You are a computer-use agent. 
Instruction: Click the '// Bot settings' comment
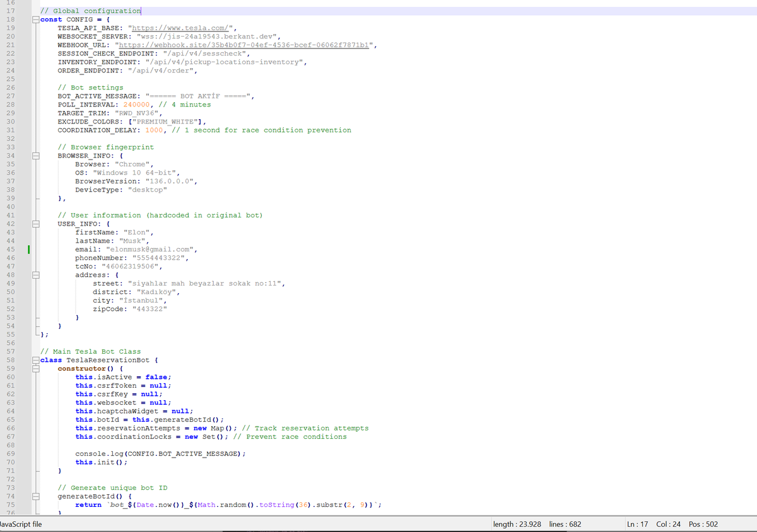(90, 88)
